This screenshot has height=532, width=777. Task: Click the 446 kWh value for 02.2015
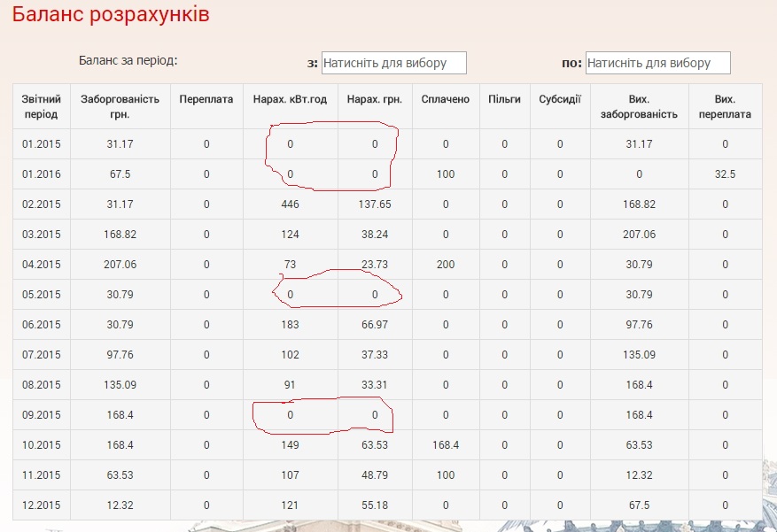[x=290, y=204]
